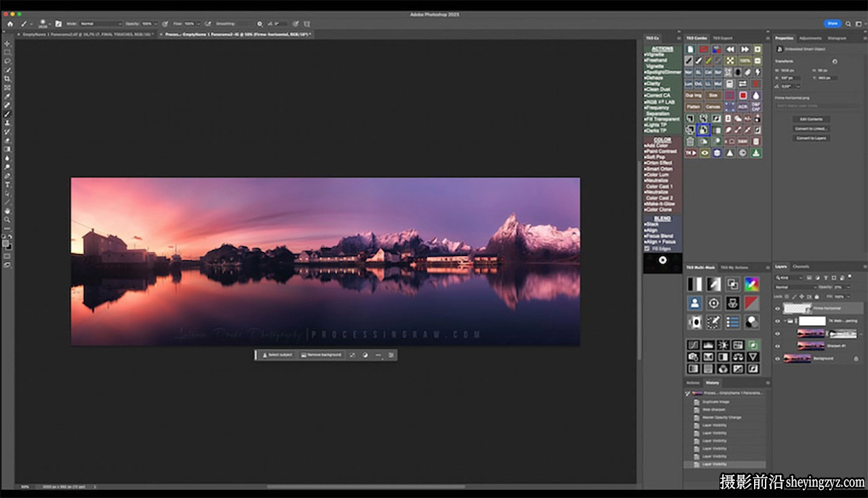This screenshot has width=868, height=498.
Task: Toggle visibility of the TK Web sharpening group
Action: click(778, 321)
